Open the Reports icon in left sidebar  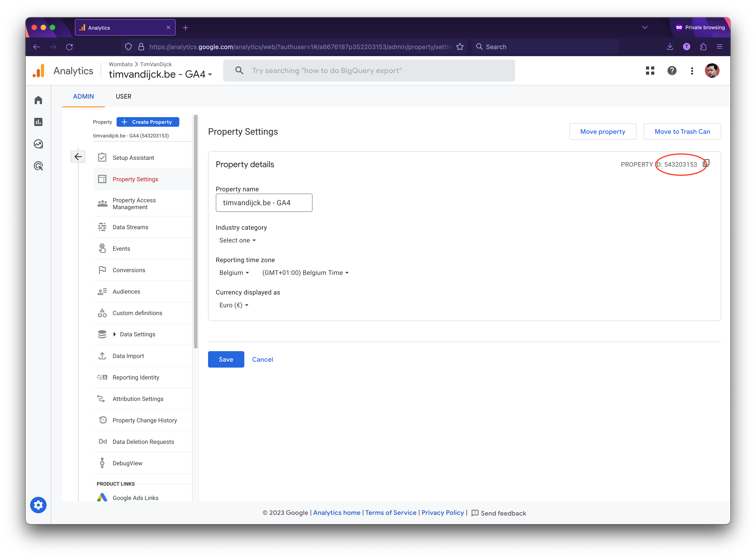point(38,122)
